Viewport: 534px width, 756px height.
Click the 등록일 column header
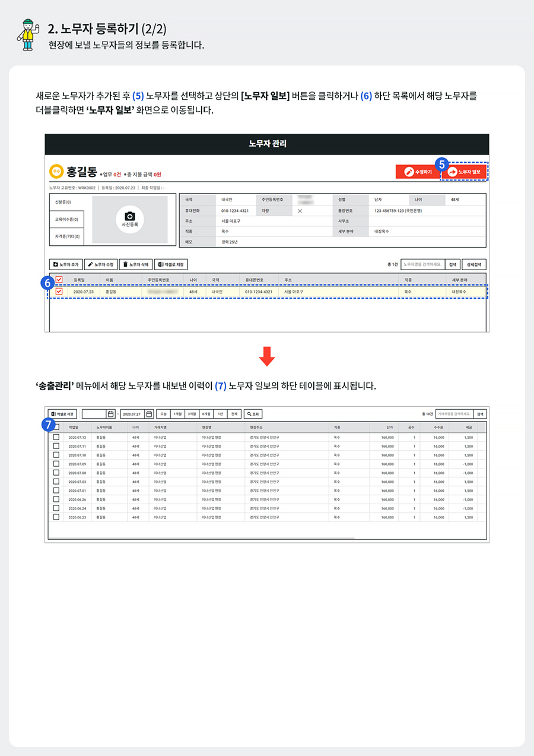click(79, 280)
